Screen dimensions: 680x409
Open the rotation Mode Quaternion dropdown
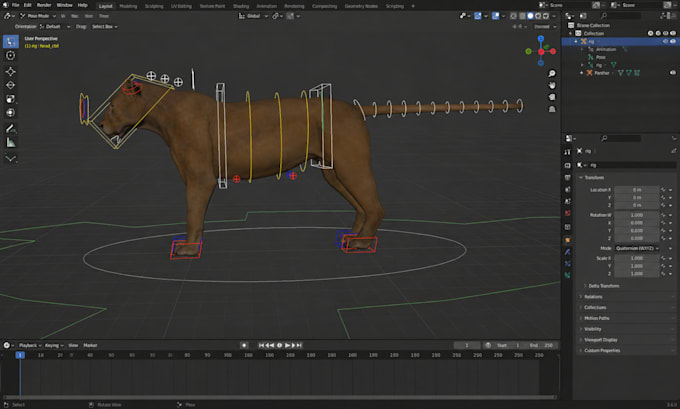tap(637, 248)
